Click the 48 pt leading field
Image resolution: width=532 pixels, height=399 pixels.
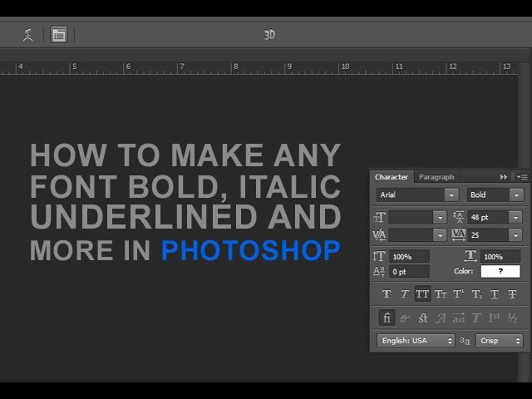(x=488, y=218)
